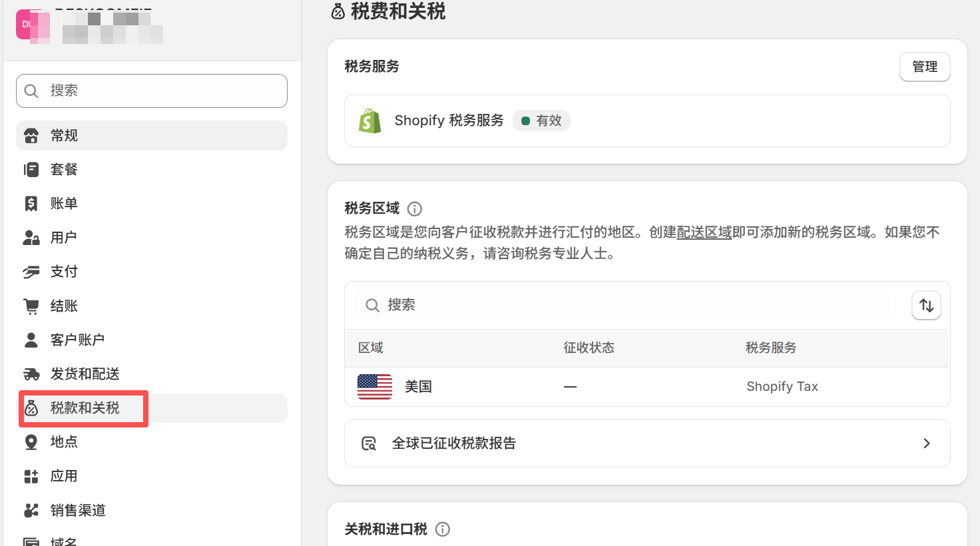Click the 应用 apps grid icon
Screen dimensions: 980x546
(31, 476)
